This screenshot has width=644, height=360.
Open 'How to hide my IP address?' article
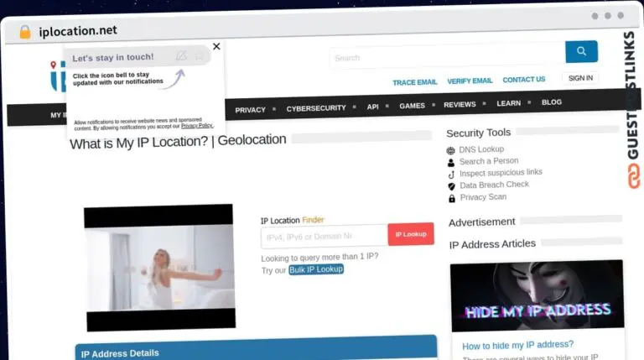(517, 345)
